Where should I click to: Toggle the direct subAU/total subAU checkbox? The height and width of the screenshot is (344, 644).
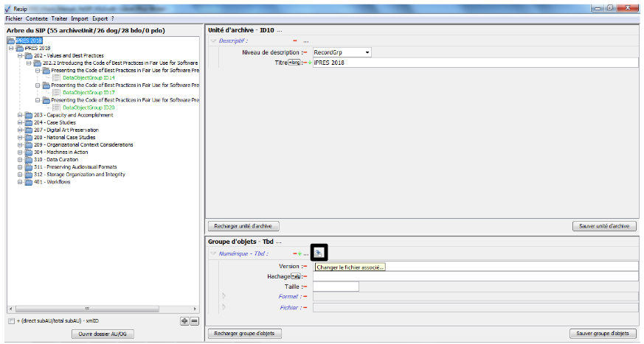coord(10,322)
